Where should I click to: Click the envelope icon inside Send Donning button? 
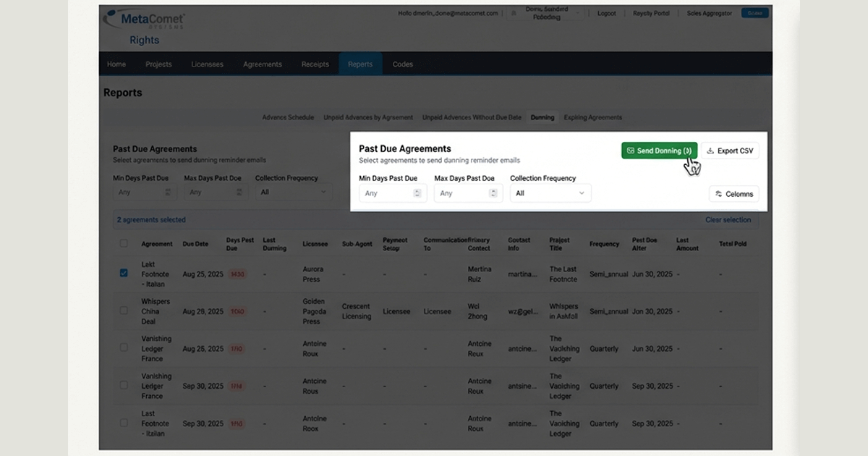pos(631,151)
